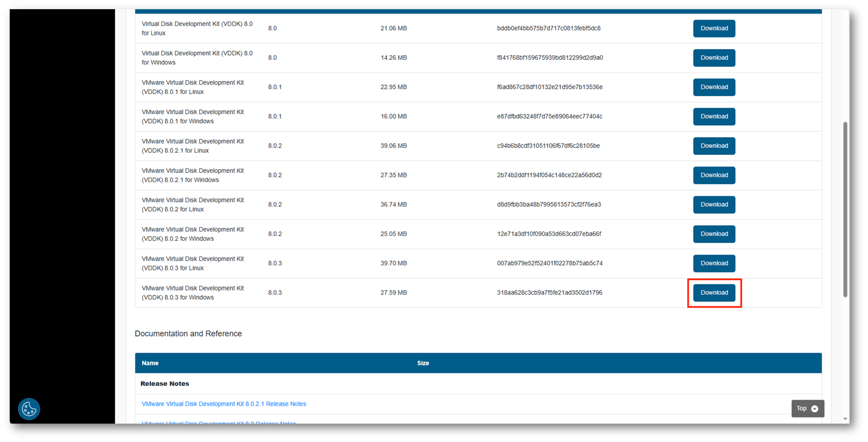Download VDDK 8.0 for Linux
The image size is (868, 442).
(x=714, y=28)
